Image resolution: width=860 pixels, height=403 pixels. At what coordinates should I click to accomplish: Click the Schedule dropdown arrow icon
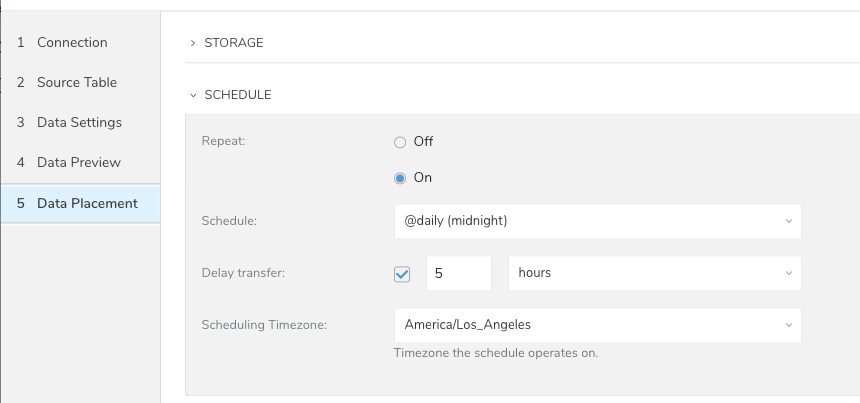click(788, 221)
